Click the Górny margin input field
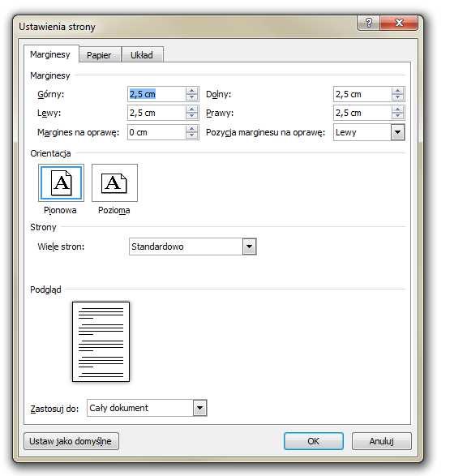450x476 pixels. (156, 94)
